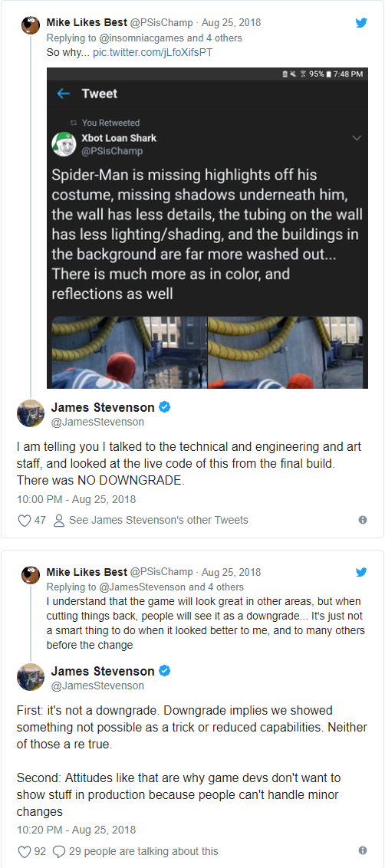Screen dimensions: 385x868
Task: Click the Twitter bird icon in first tweet
Action: click(x=361, y=23)
